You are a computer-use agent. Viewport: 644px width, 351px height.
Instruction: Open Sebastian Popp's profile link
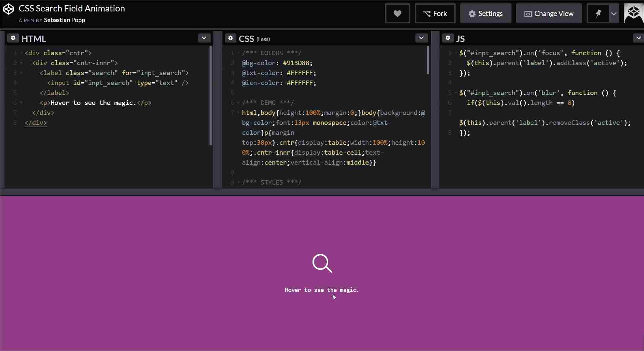[x=65, y=20]
